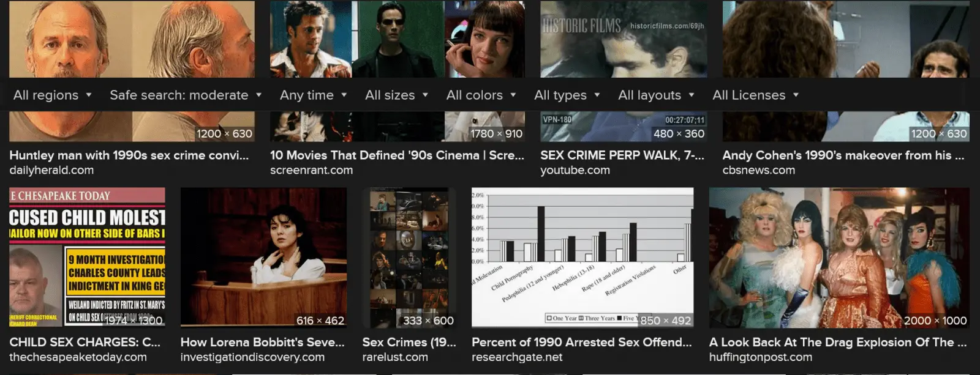The width and height of the screenshot is (980, 375).
Task: Click the 333 × 600 size label
Action: tap(428, 321)
